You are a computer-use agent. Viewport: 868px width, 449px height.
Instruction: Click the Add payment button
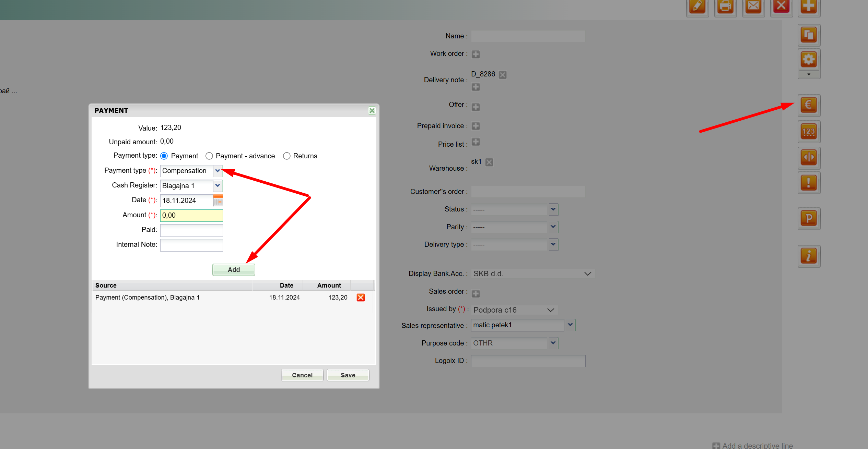pos(234,270)
